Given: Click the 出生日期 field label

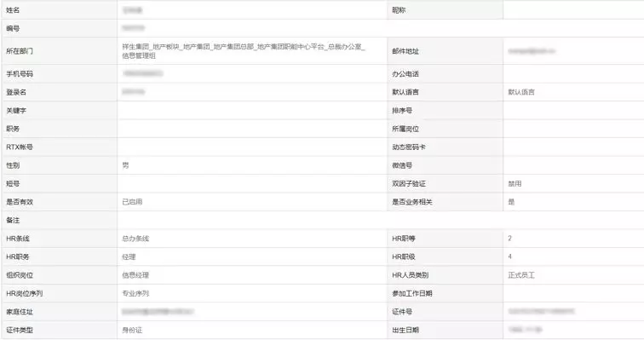Looking at the screenshot, I should (x=405, y=330).
